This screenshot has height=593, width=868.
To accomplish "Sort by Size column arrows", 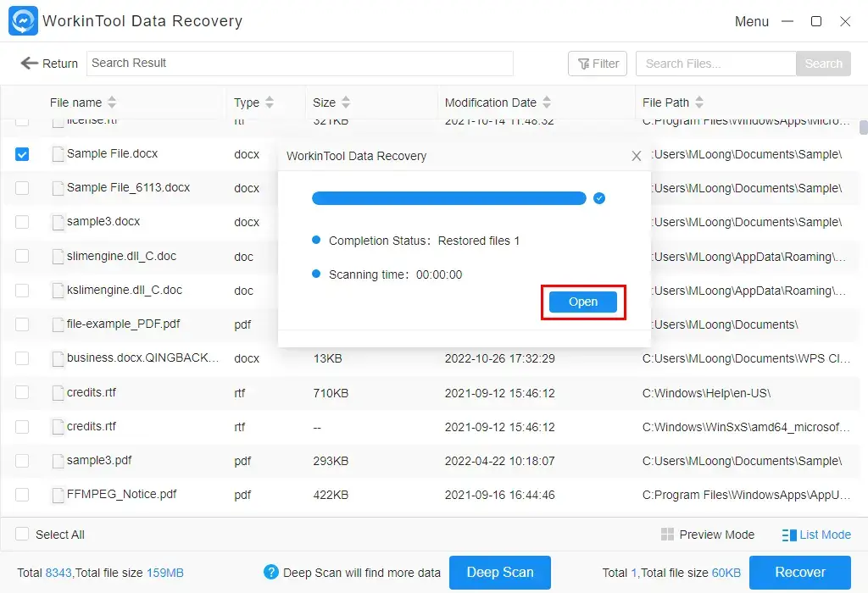I will pyautogui.click(x=346, y=103).
